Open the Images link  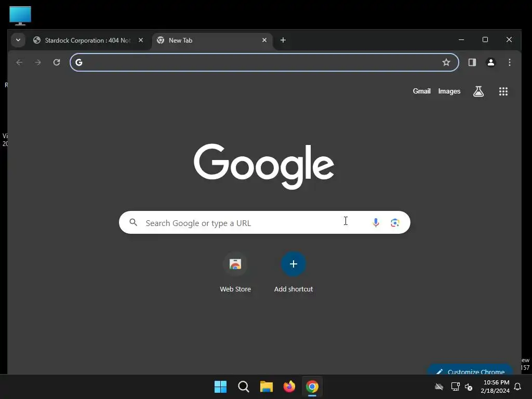click(449, 91)
